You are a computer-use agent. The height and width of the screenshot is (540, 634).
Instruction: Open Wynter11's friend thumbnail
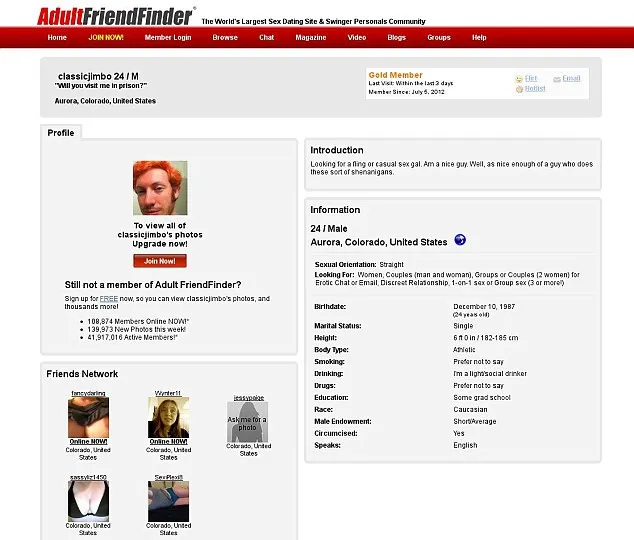168,418
